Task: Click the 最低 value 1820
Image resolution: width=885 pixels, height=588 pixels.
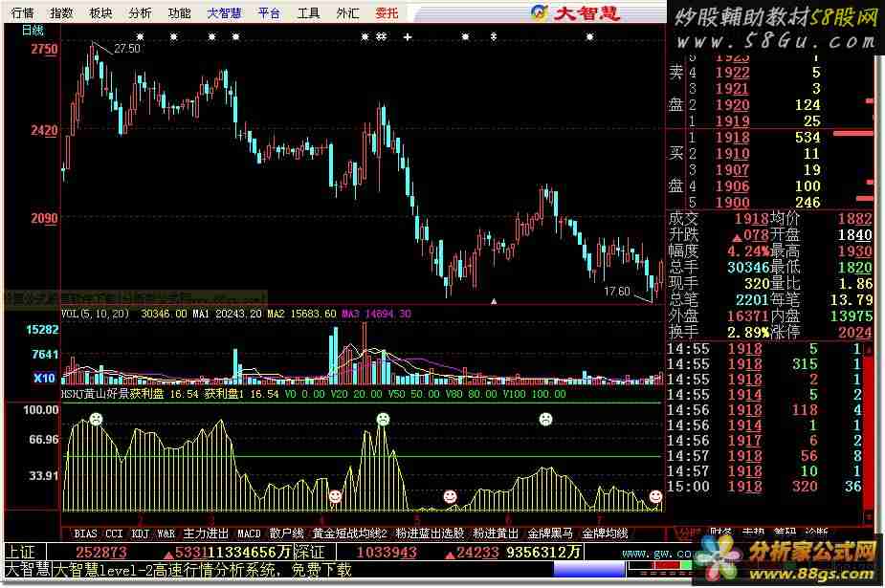Action: tap(854, 267)
